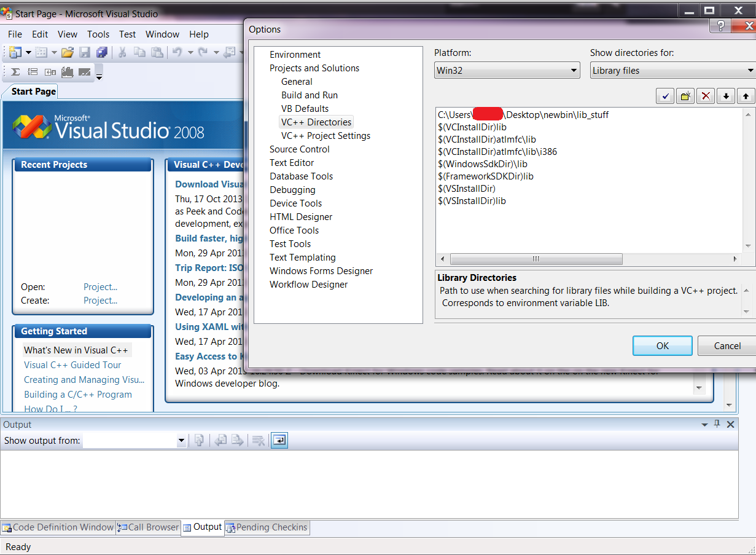Click the directory list horizontal scrollbar thumb

tap(536, 259)
